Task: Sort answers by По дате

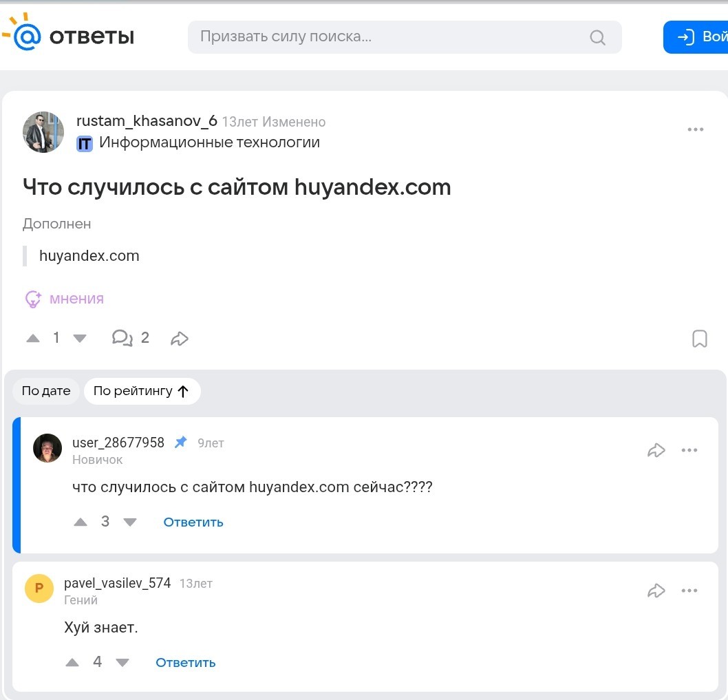Action: coord(46,391)
